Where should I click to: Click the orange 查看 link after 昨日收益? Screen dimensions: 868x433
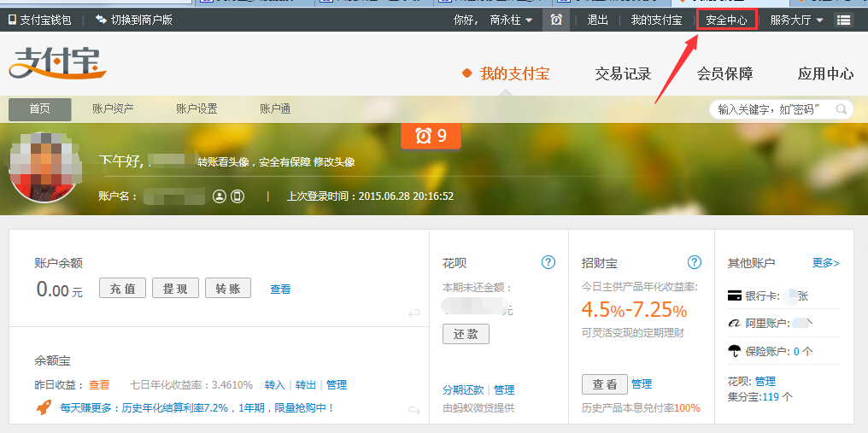(x=99, y=385)
